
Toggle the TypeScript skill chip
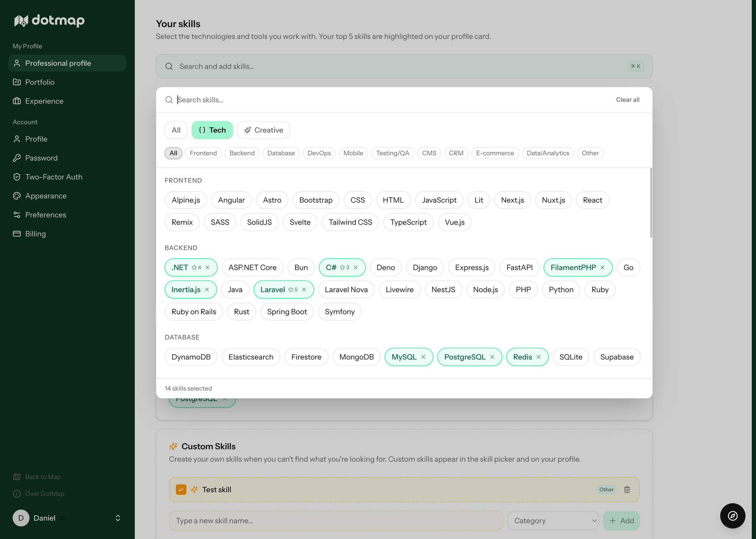click(408, 222)
